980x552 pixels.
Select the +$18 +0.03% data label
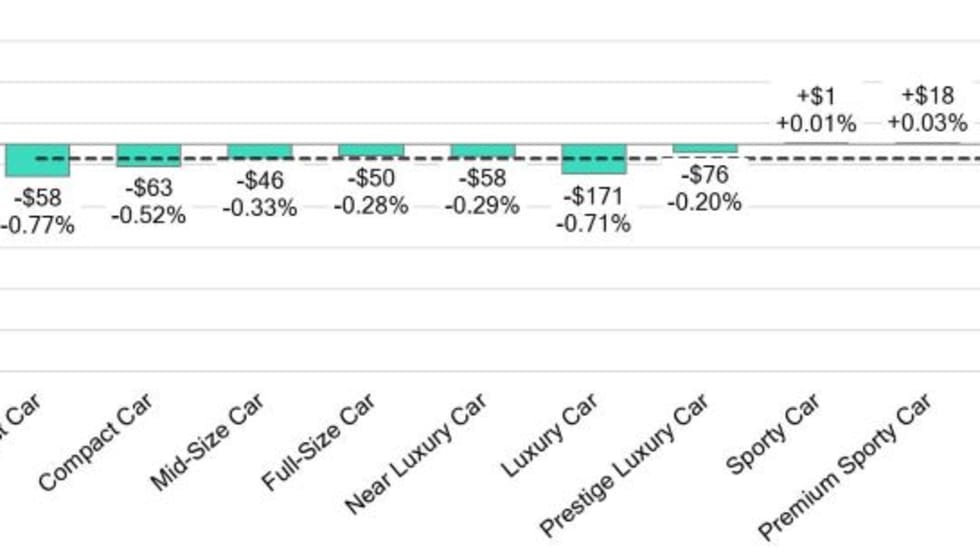pyautogui.click(x=927, y=109)
